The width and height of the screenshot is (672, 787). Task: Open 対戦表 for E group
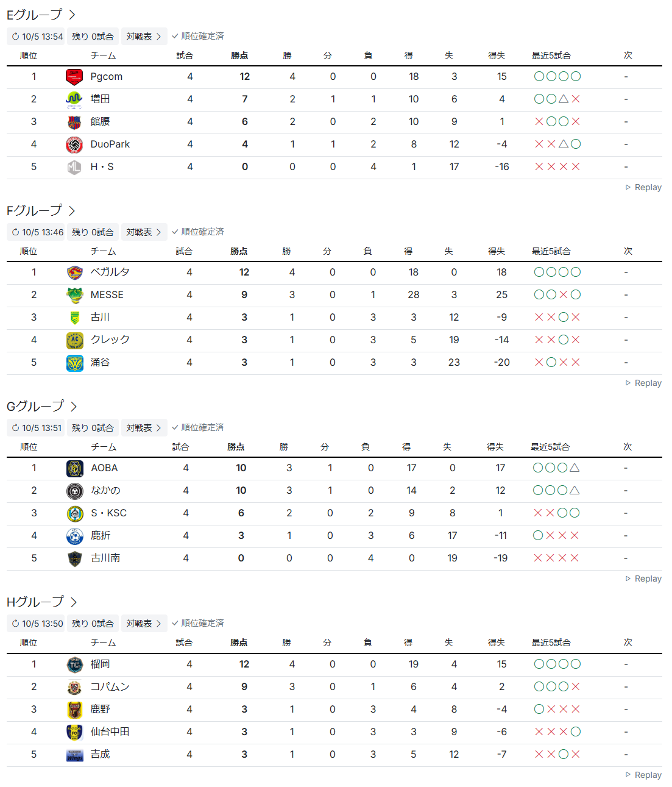tap(144, 37)
